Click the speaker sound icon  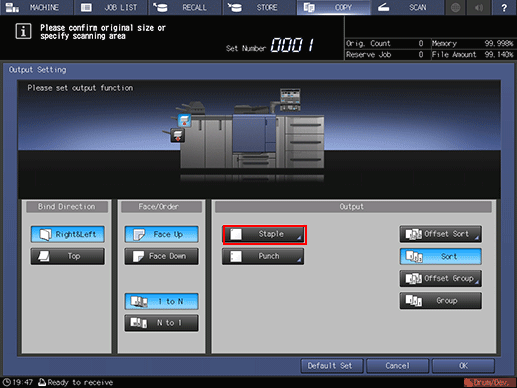click(x=479, y=7)
